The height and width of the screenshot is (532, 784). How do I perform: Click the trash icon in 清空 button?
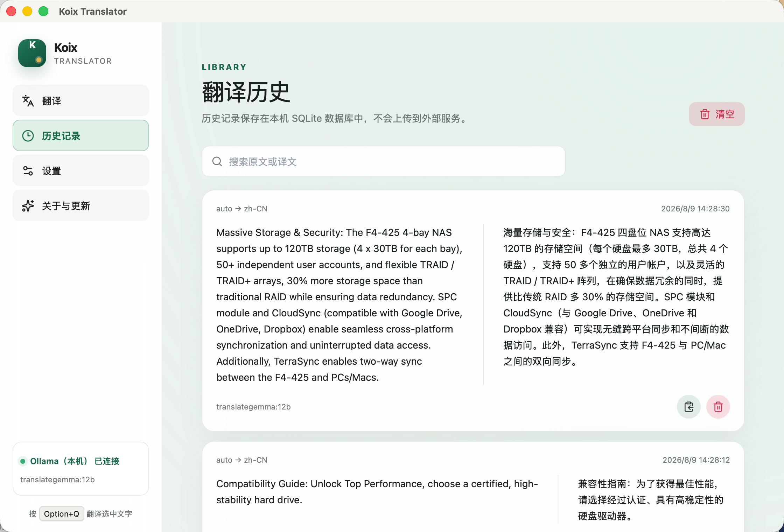tap(705, 114)
